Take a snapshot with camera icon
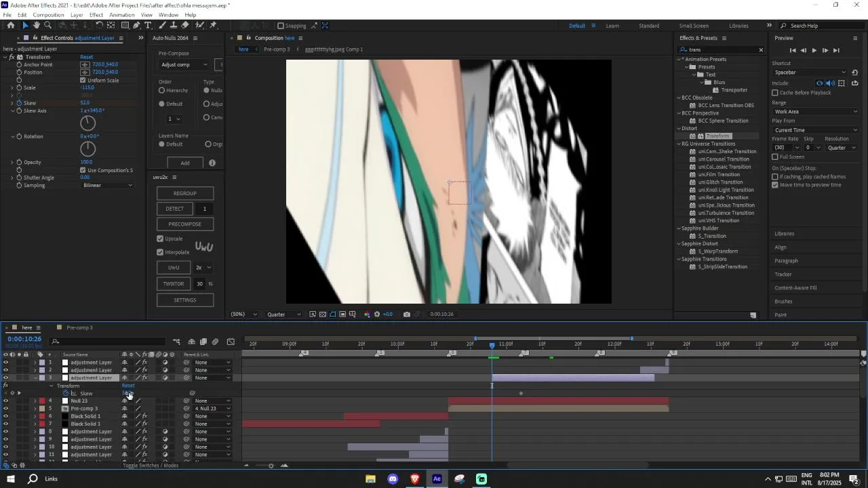This screenshot has width=868, height=488. (x=407, y=314)
